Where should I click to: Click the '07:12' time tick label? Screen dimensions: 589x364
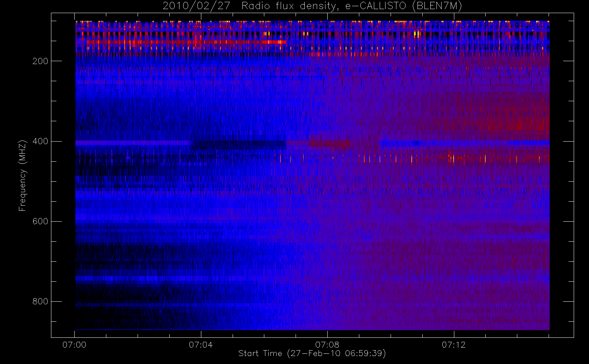click(454, 345)
